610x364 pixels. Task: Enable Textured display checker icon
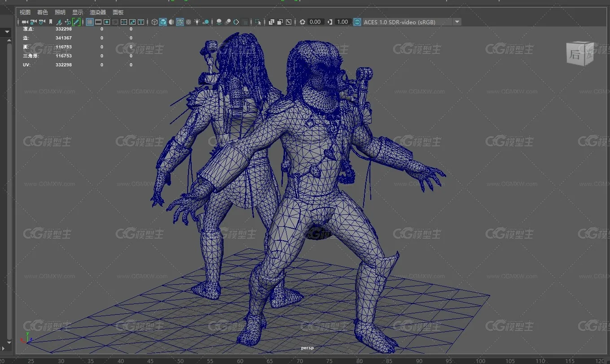pos(189,22)
